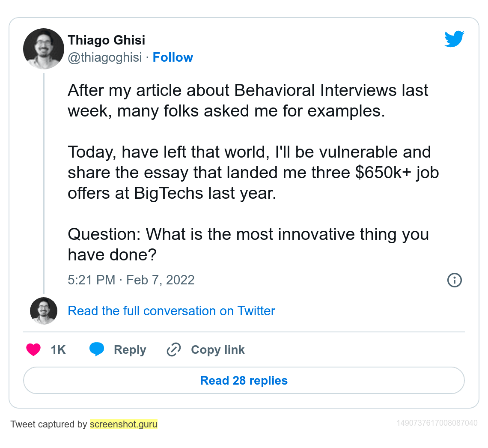Click the 1K likes count
Screen dimensions: 488x448
(58, 349)
